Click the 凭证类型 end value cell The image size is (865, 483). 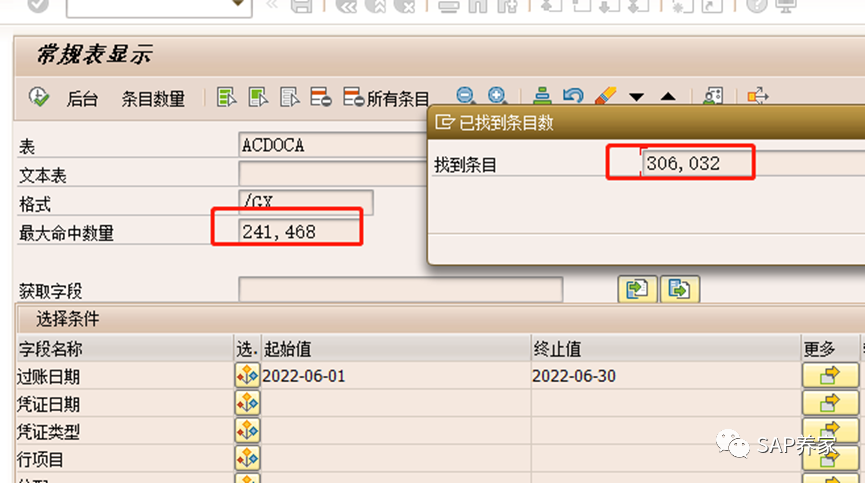[666, 431]
